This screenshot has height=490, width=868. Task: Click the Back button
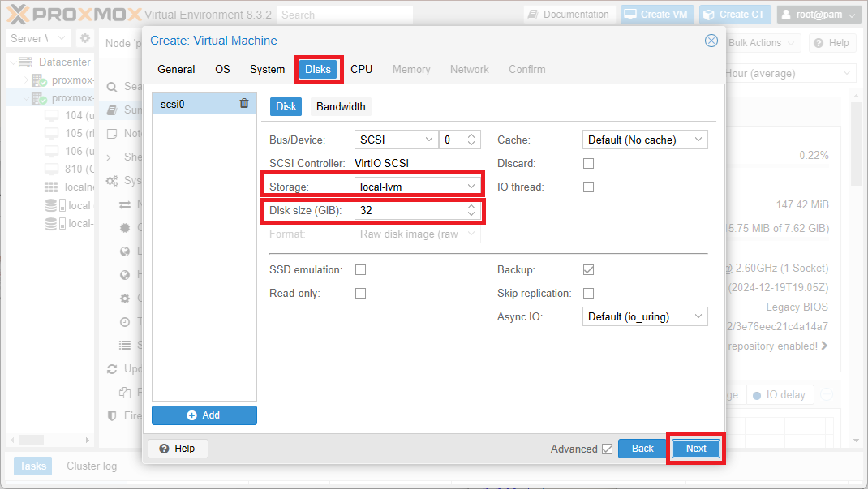click(x=642, y=449)
